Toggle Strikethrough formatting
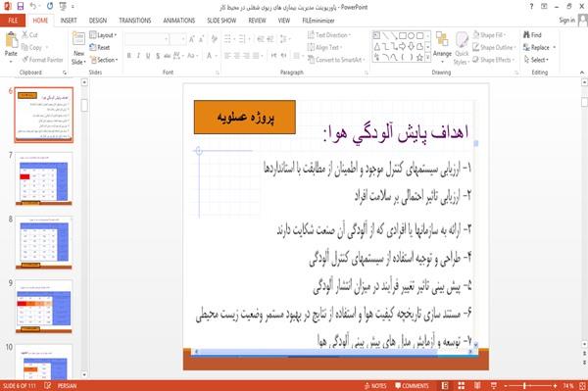This screenshot has width=588, height=391. click(167, 56)
